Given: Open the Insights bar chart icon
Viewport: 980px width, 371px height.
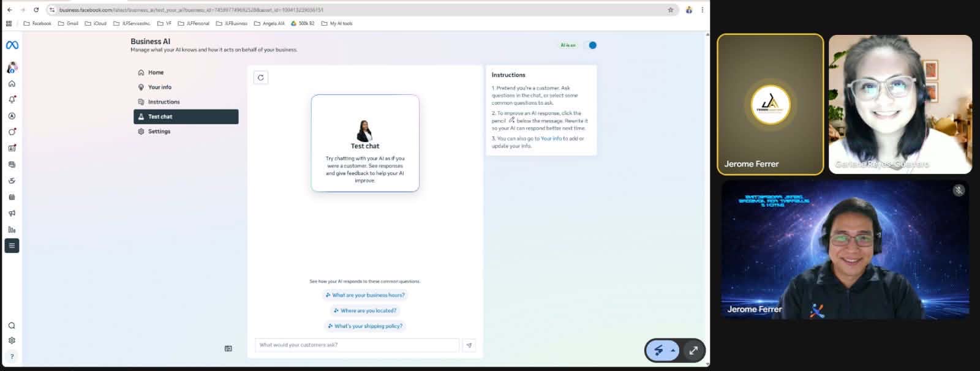Looking at the screenshot, I should point(12,230).
